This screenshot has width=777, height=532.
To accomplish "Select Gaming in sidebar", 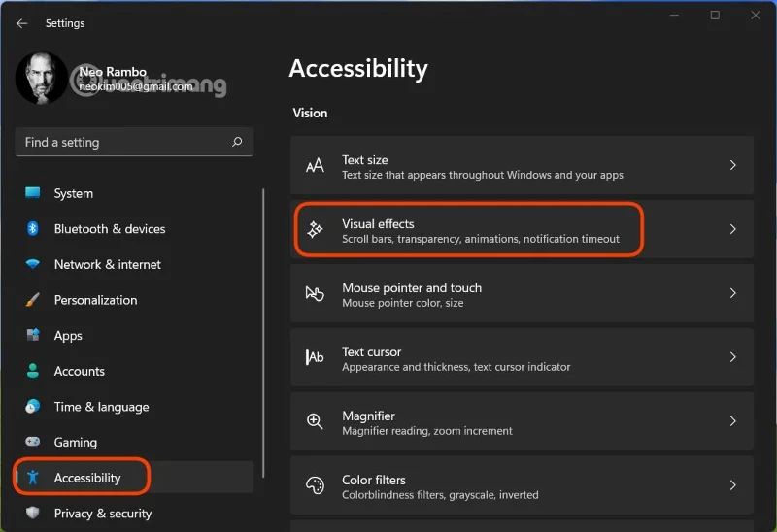I will 134,442.
